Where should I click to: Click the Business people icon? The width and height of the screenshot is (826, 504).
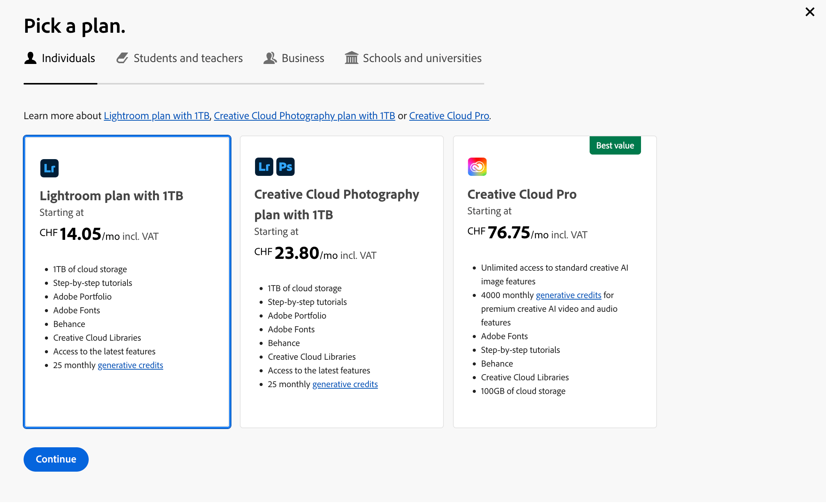270,58
